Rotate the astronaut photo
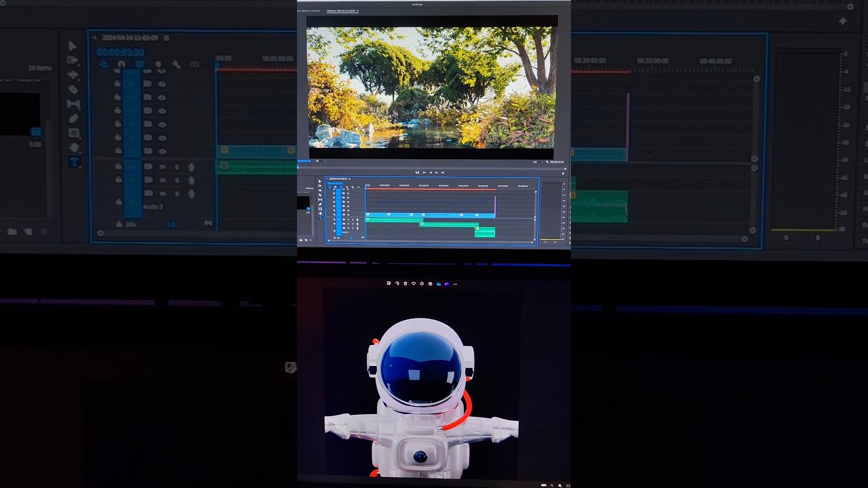Viewport: 868px width, 488px height. click(397, 283)
